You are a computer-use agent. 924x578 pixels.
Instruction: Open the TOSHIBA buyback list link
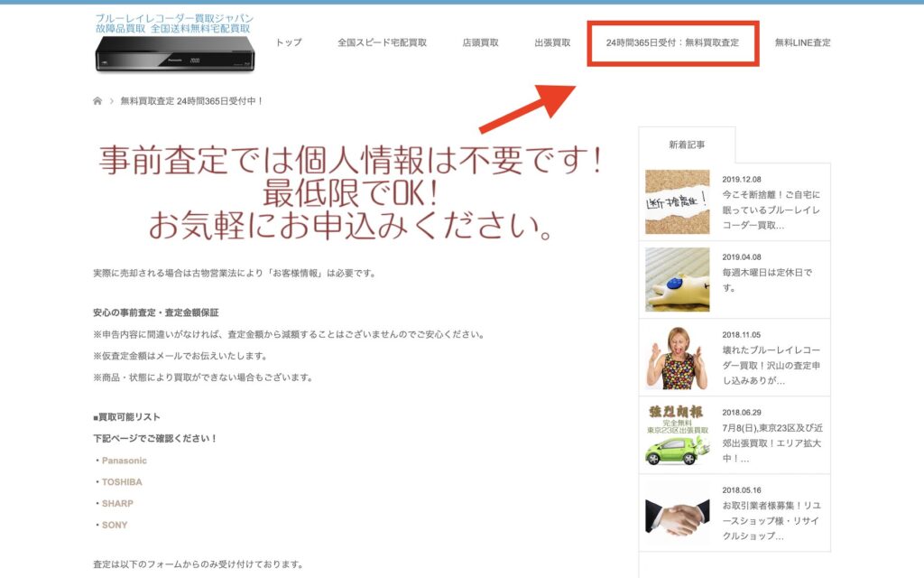121,482
